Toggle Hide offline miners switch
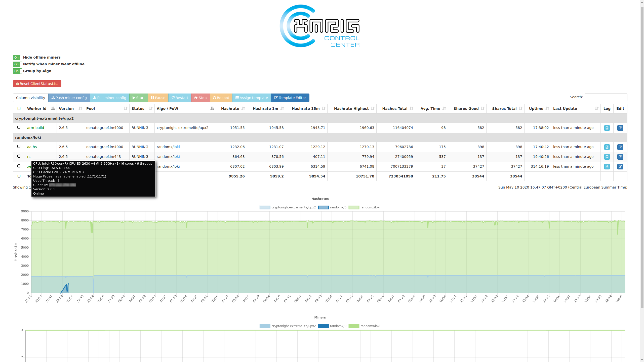644x362 pixels. click(x=17, y=58)
